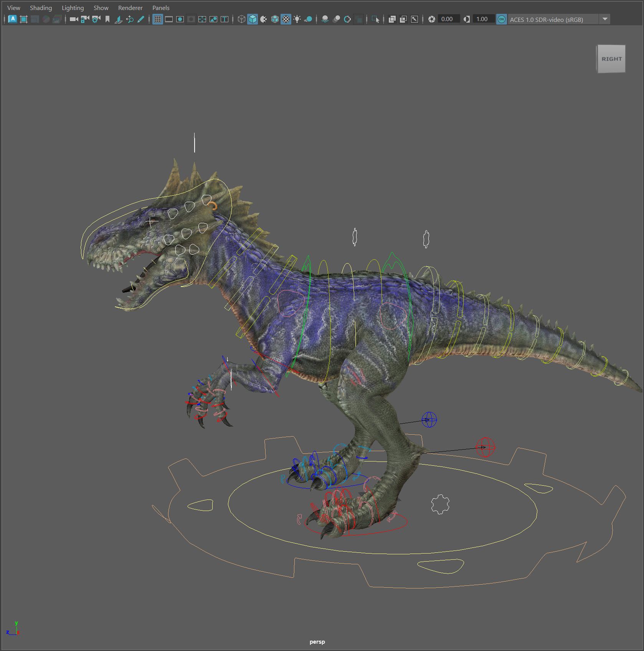Image resolution: width=644 pixels, height=651 pixels.
Task: Open the View menu
Action: (14, 8)
